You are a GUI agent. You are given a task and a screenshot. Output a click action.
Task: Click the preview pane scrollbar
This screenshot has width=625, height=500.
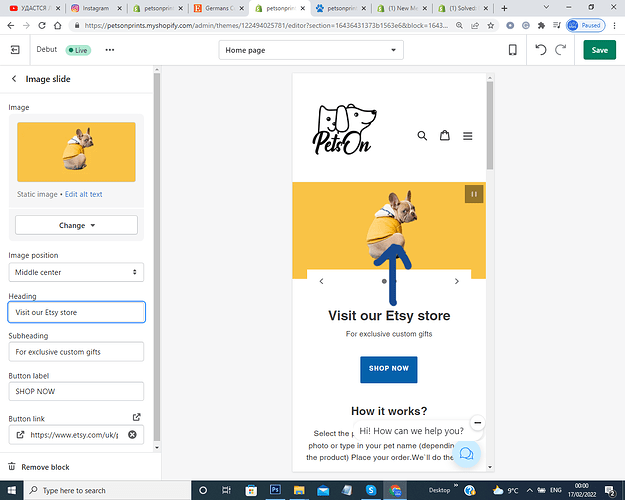pyautogui.click(x=490, y=125)
